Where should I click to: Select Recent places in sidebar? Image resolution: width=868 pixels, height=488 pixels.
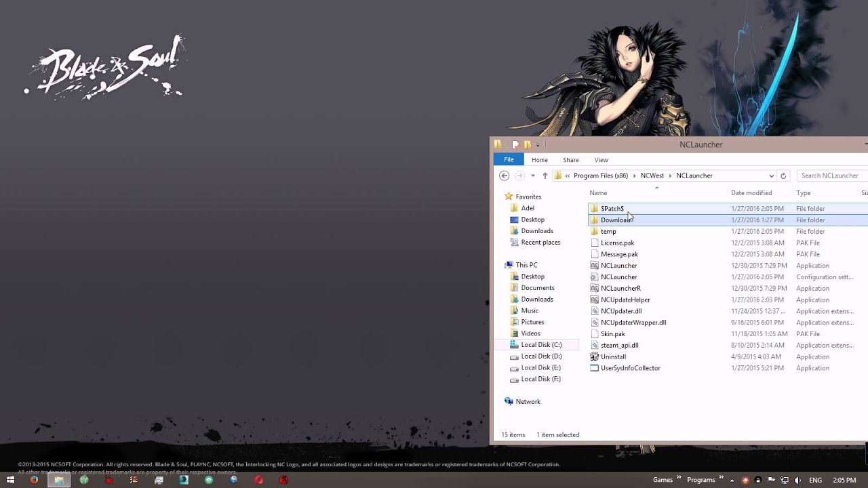coord(540,242)
